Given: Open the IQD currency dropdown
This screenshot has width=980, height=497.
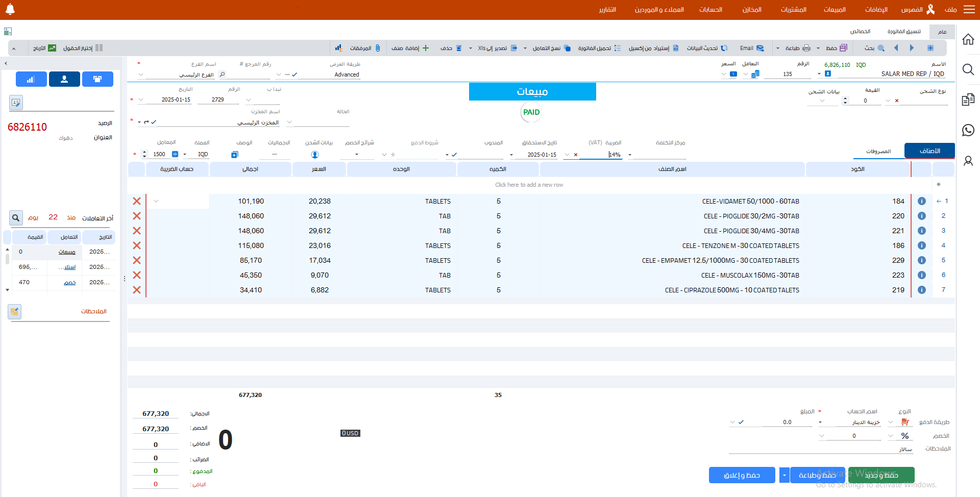Looking at the screenshot, I should [x=185, y=154].
